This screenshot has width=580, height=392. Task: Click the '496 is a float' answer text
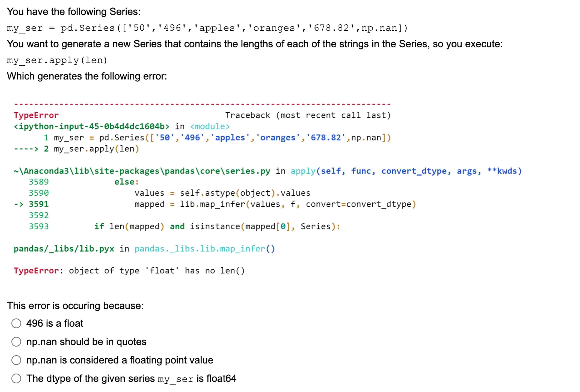pos(55,323)
